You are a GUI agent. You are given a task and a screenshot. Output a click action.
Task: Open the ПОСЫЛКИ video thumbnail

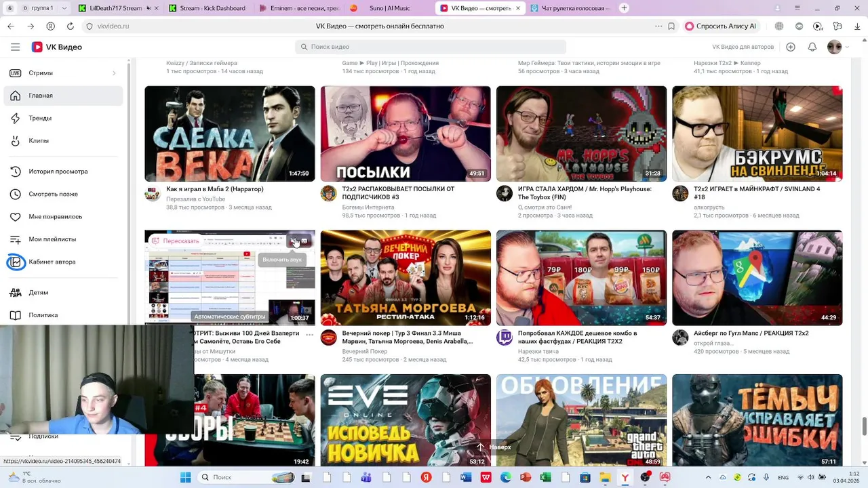click(406, 134)
